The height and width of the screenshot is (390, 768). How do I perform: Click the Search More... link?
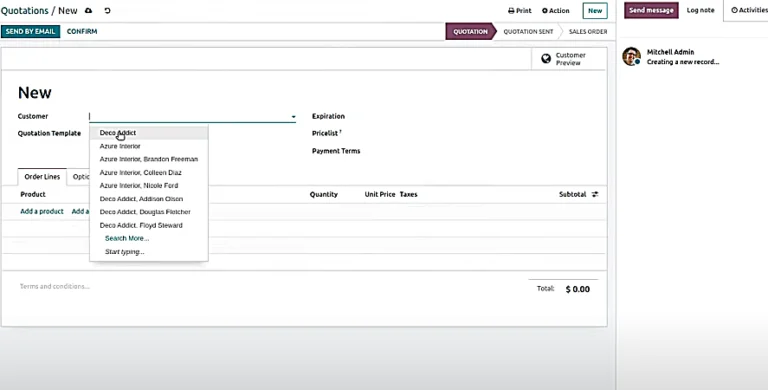pyautogui.click(x=127, y=239)
